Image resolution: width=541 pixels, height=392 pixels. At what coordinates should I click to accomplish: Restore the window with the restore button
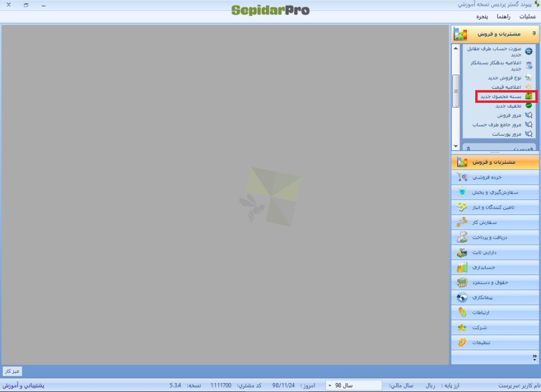coord(26,5)
